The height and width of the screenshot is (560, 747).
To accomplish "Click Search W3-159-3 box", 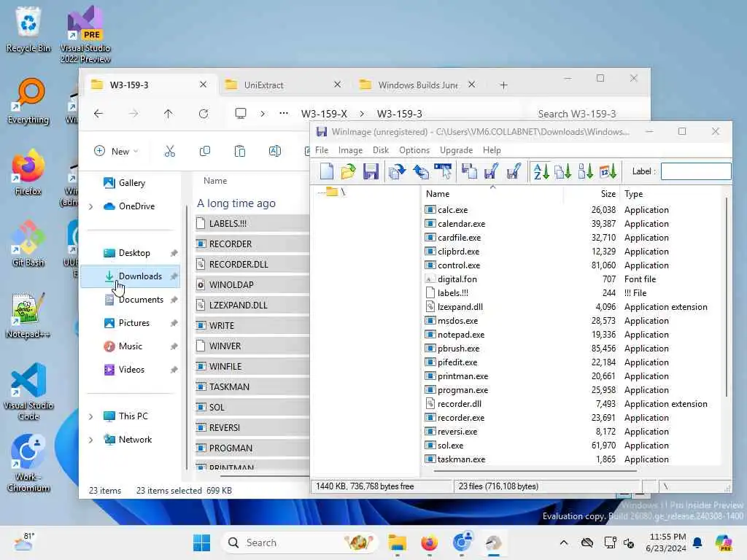I will (x=587, y=114).
